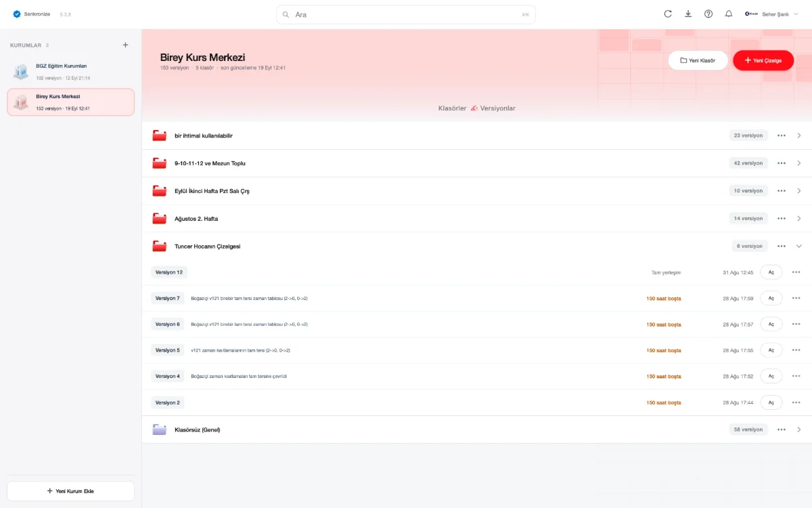This screenshot has height=508, width=812.
Task: Open Versiyon 12 with its 'Aç' button
Action: point(771,272)
